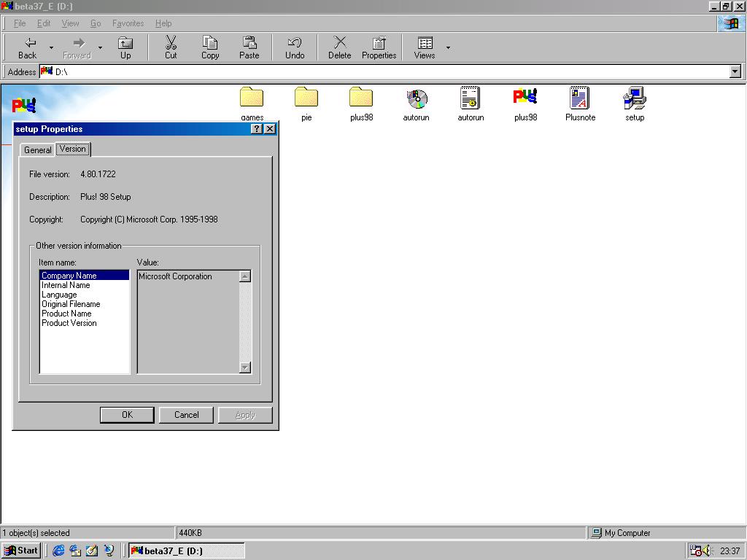Select the plus98 Plus! logo file
Screen dimensions: 747x560
click(x=525, y=98)
